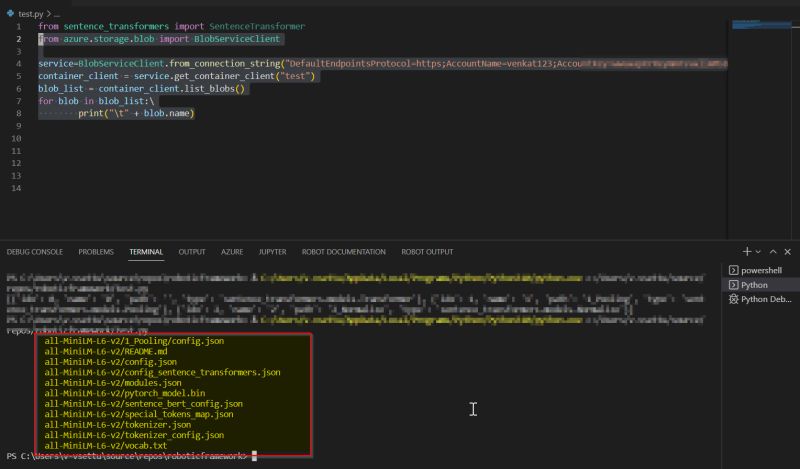Click the editor minimap
The height and width of the screenshot is (469, 800).
762,24
